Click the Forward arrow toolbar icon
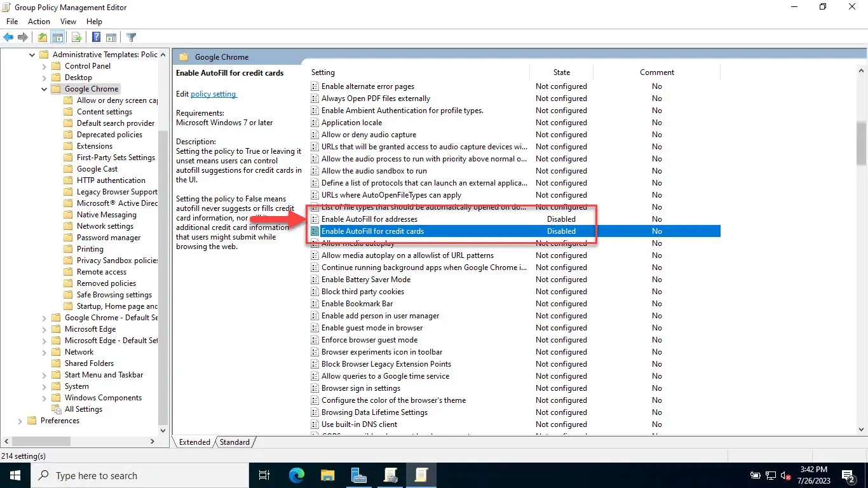This screenshot has height=488, width=868. tap(23, 37)
